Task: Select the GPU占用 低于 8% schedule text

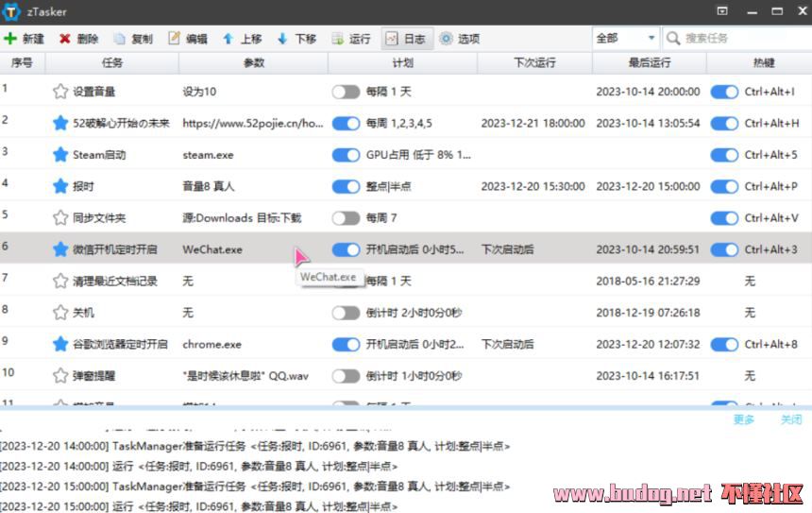Action: (418, 155)
